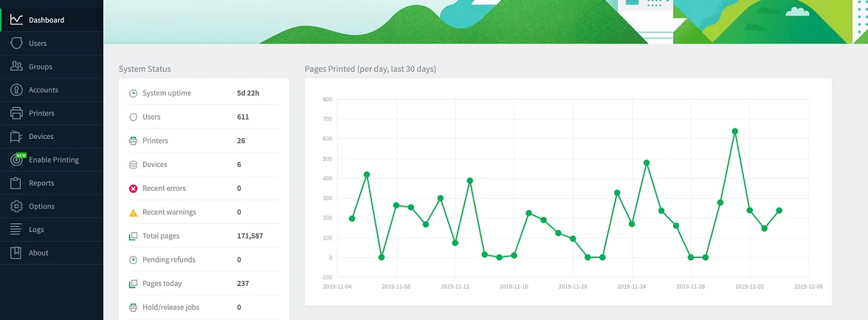Click the Reports clipboard icon
868x320 pixels.
tap(16, 183)
